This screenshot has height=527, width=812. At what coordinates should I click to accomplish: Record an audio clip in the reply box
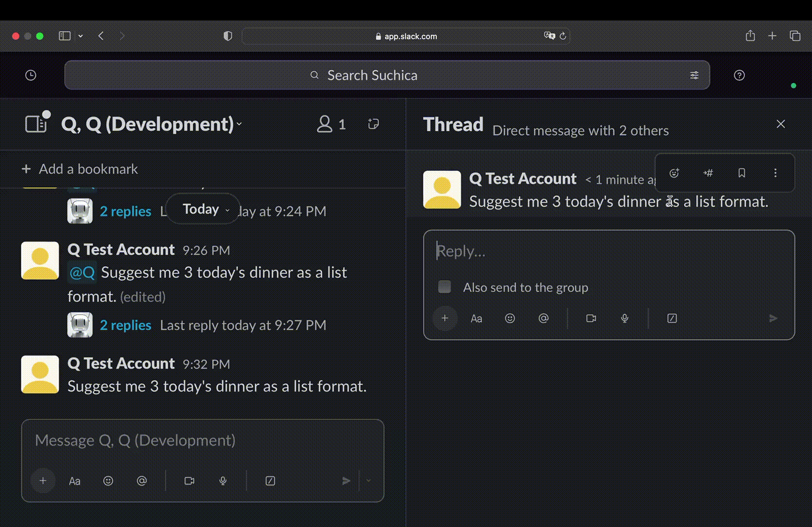pos(624,318)
